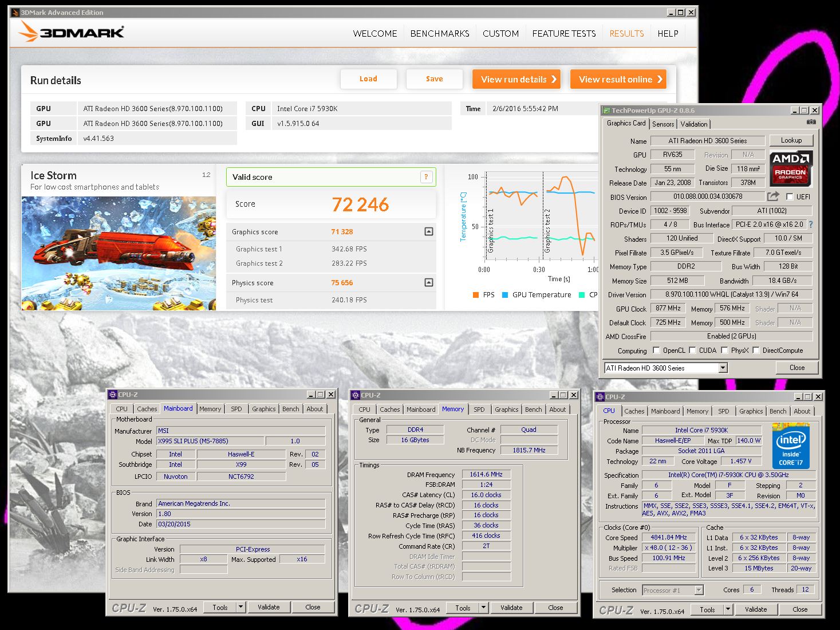
Task: Click the Close button in GPU-Z
Action: click(796, 368)
